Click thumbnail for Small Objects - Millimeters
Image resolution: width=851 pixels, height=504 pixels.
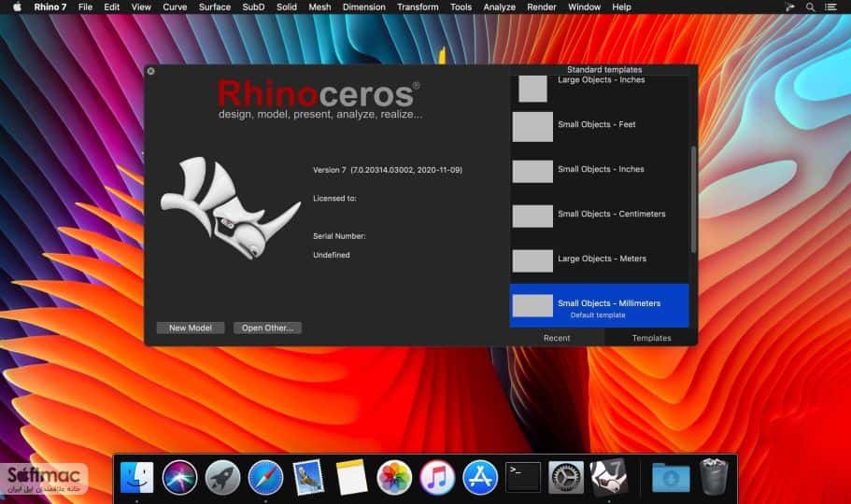(x=532, y=306)
